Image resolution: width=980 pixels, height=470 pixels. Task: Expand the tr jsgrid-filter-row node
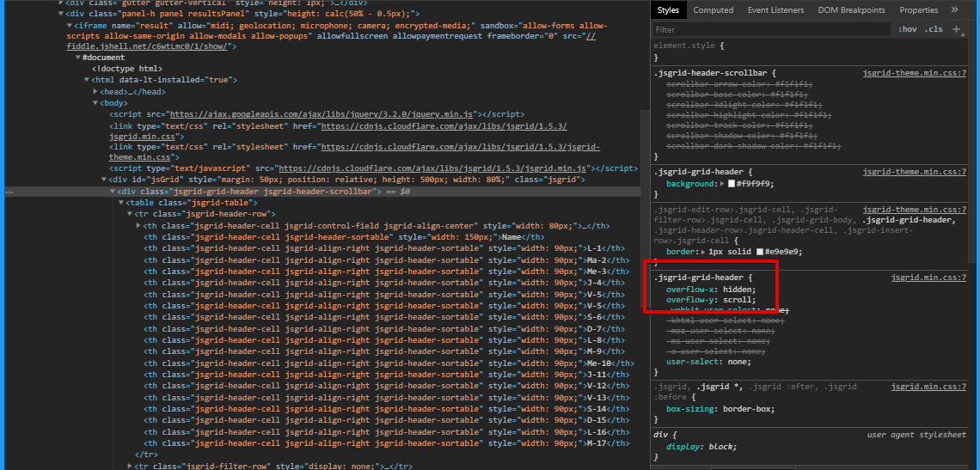click(130, 467)
